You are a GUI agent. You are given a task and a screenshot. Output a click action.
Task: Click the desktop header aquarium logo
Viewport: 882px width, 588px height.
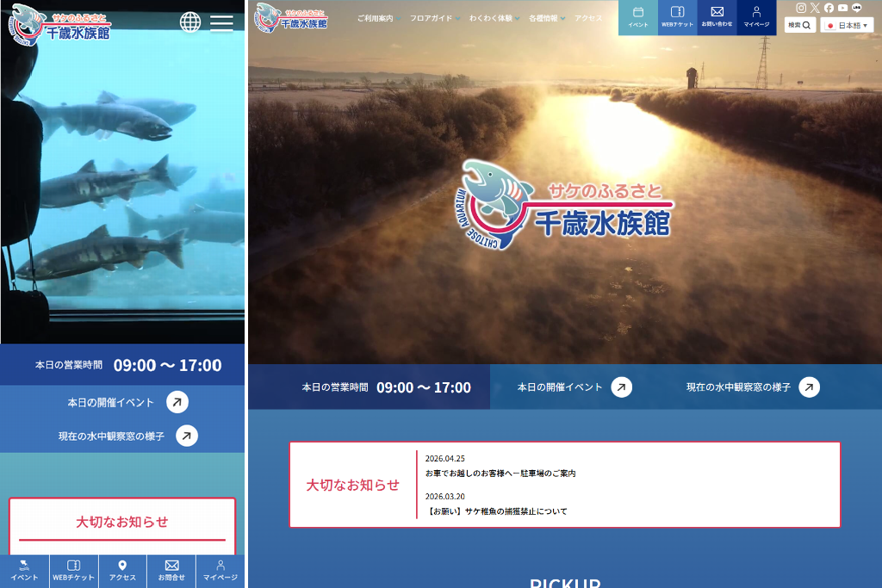[x=291, y=17]
